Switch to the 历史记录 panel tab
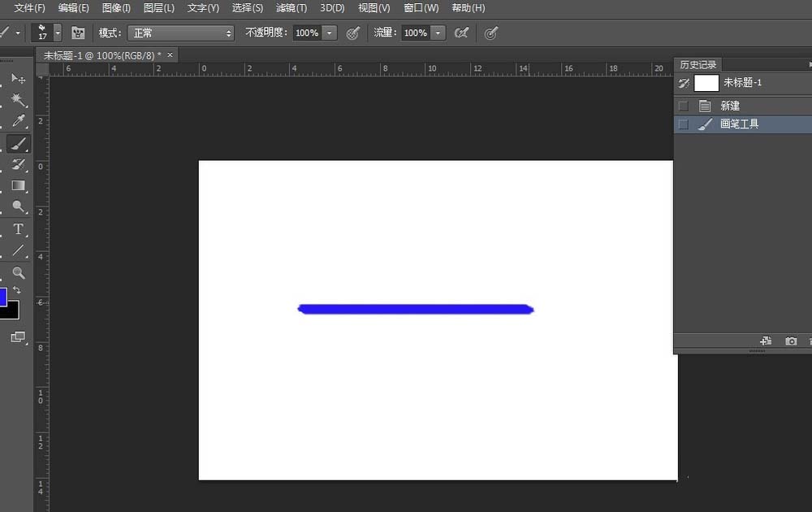This screenshot has height=512, width=812. pos(697,63)
